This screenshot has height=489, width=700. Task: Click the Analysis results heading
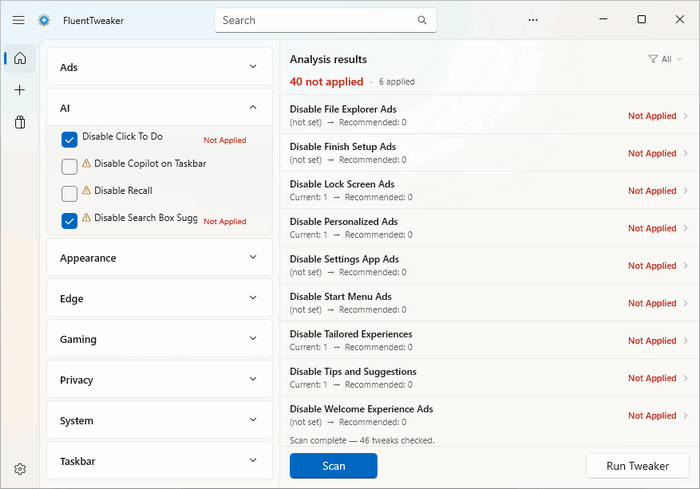(x=328, y=59)
